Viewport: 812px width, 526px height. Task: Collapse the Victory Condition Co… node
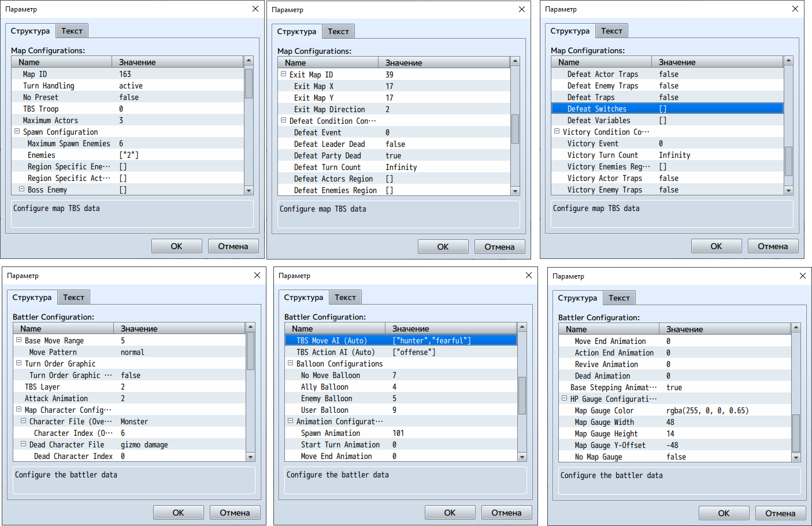pos(557,131)
